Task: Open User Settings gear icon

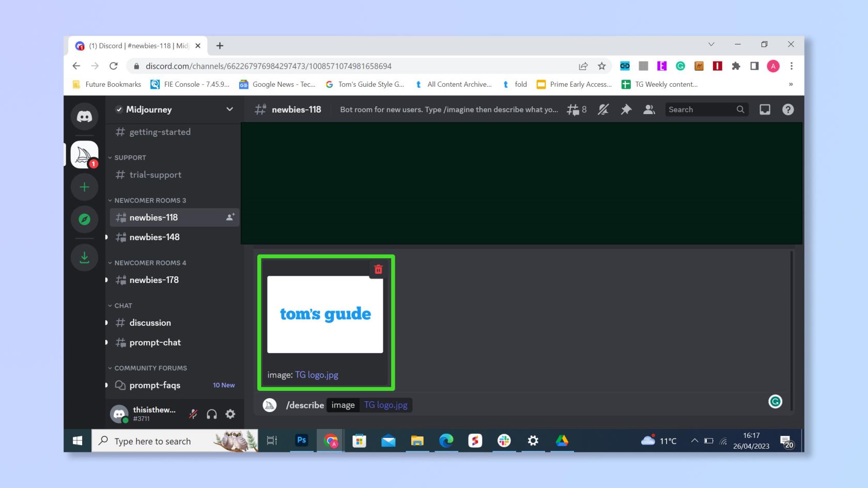Action: pos(230,414)
